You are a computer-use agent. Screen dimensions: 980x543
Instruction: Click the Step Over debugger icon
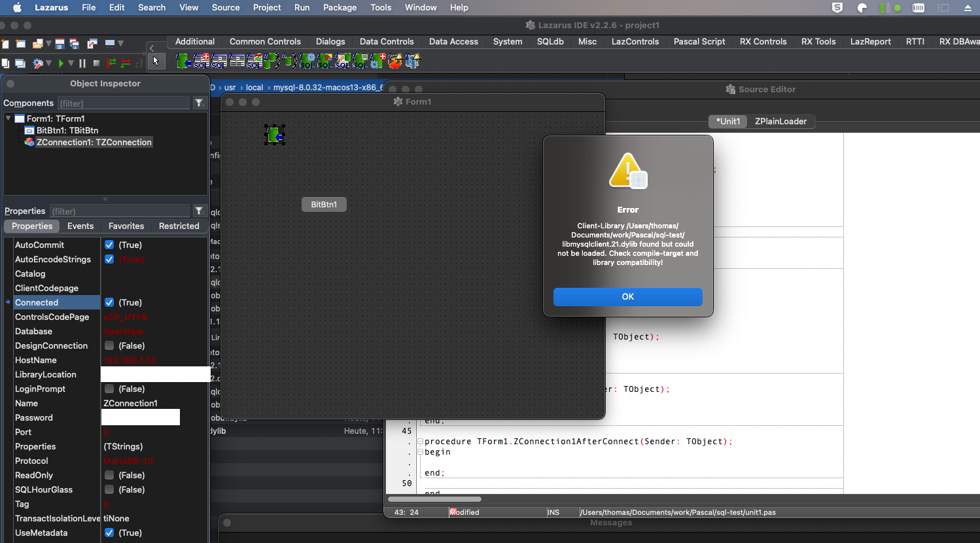click(126, 63)
